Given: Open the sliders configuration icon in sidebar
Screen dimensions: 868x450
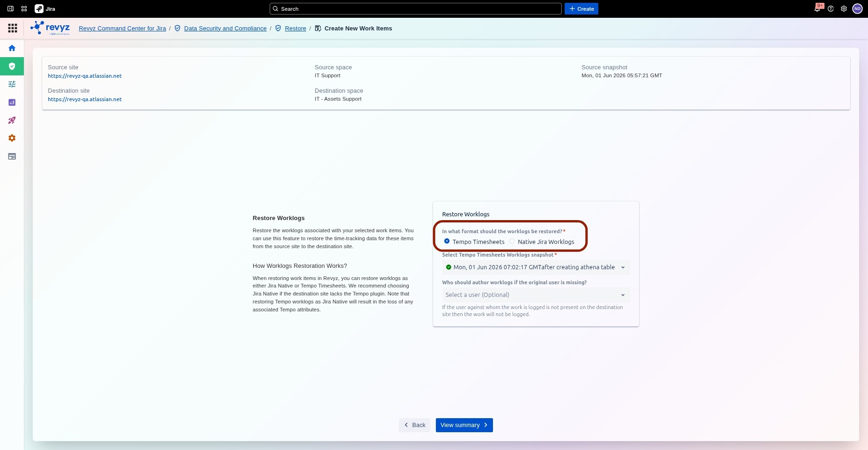Looking at the screenshot, I should (x=12, y=84).
